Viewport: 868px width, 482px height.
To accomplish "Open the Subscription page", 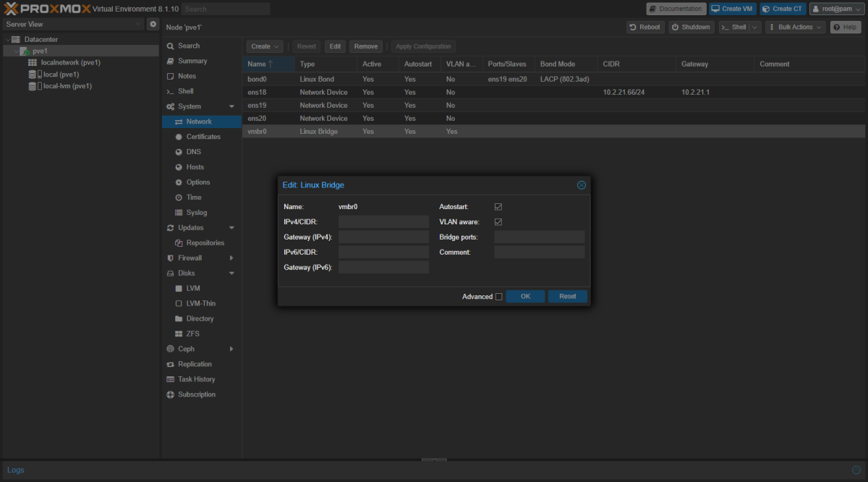I will coord(197,394).
